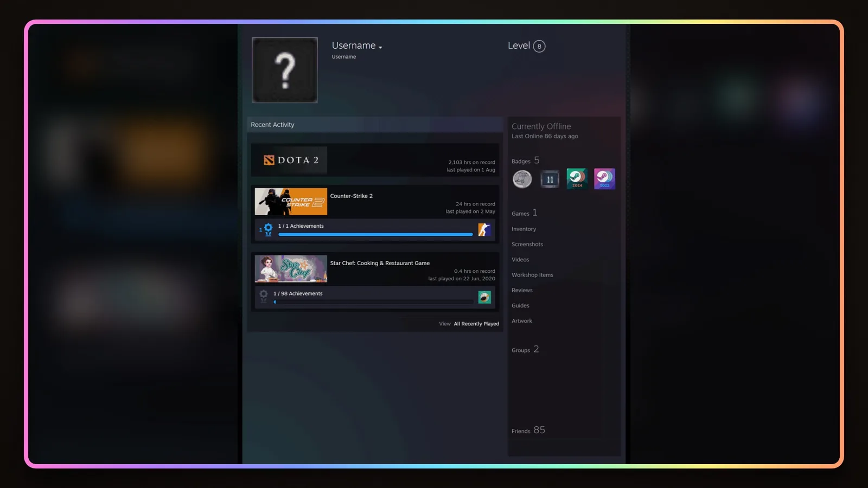Click the Counter-Strike 2 achievement icon
Viewport: 868px width, 488px height.
tap(484, 229)
